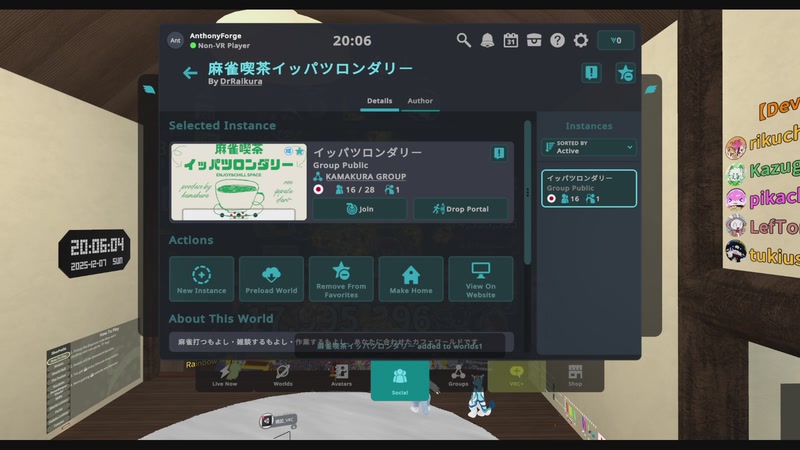Click Remove From Favorites
Screen dimensions: 800x450
341,279
